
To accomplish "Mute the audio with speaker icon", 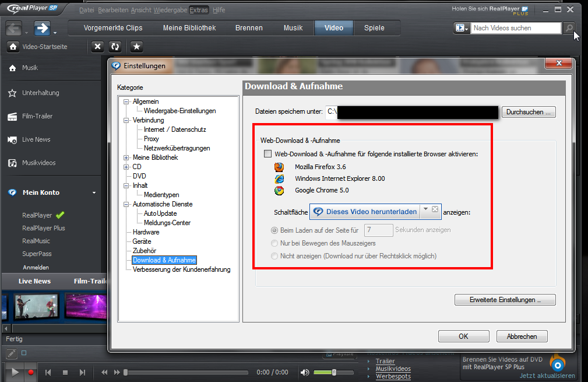I will point(305,372).
